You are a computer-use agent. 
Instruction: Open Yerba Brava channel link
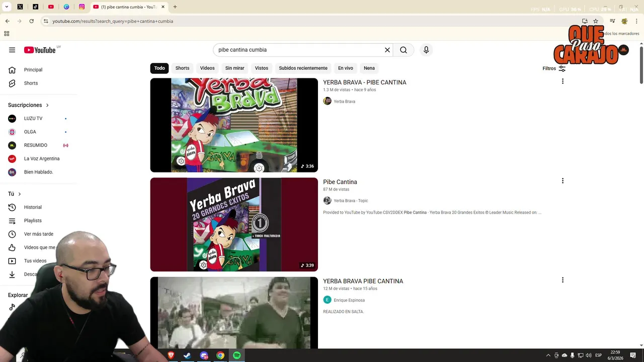tap(344, 102)
